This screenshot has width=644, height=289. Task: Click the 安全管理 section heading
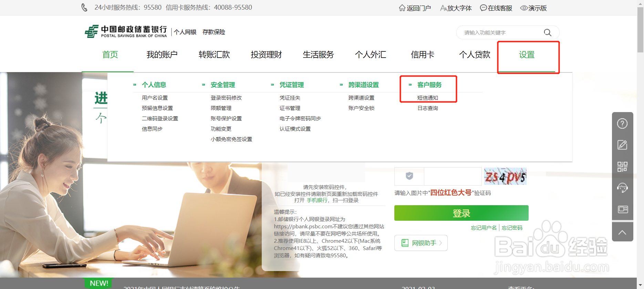click(223, 85)
